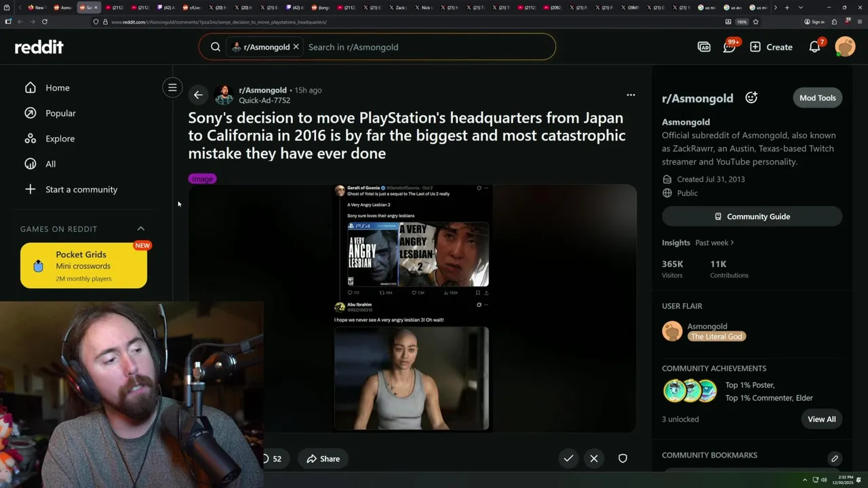This screenshot has width=868, height=488.
Task: Open the post image
Action: (x=412, y=308)
